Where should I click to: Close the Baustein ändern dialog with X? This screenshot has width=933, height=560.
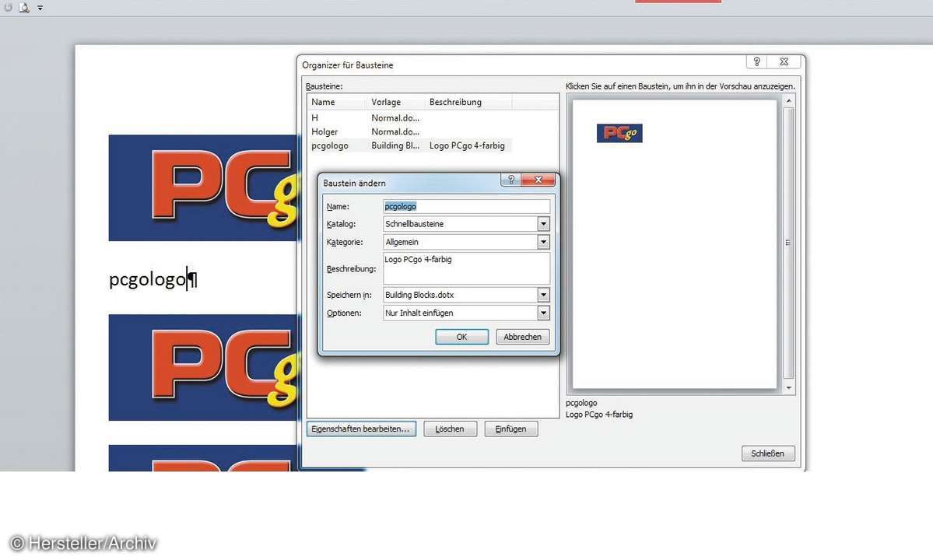click(538, 180)
